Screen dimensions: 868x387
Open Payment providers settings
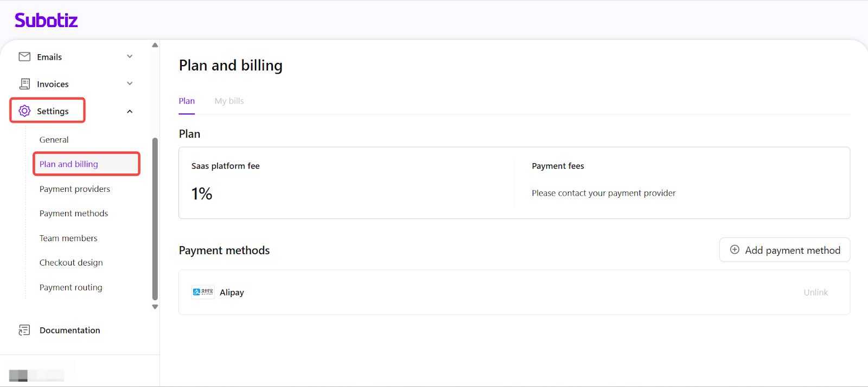(75, 189)
